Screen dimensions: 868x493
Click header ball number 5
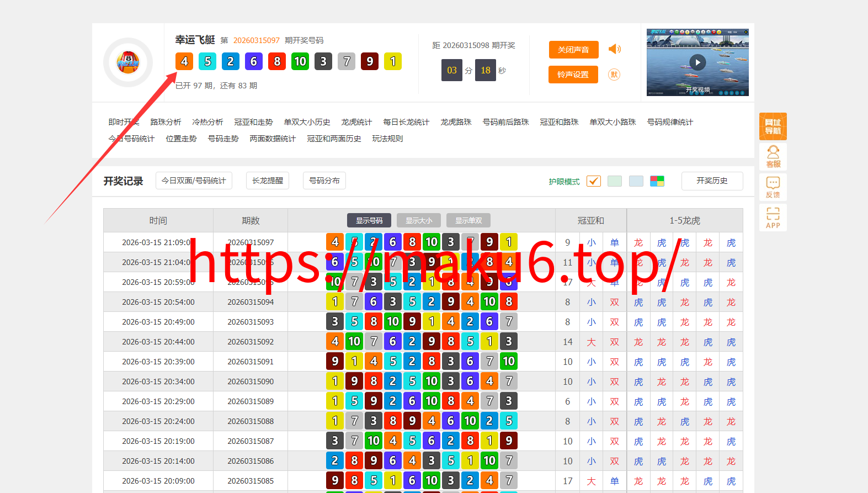point(207,61)
